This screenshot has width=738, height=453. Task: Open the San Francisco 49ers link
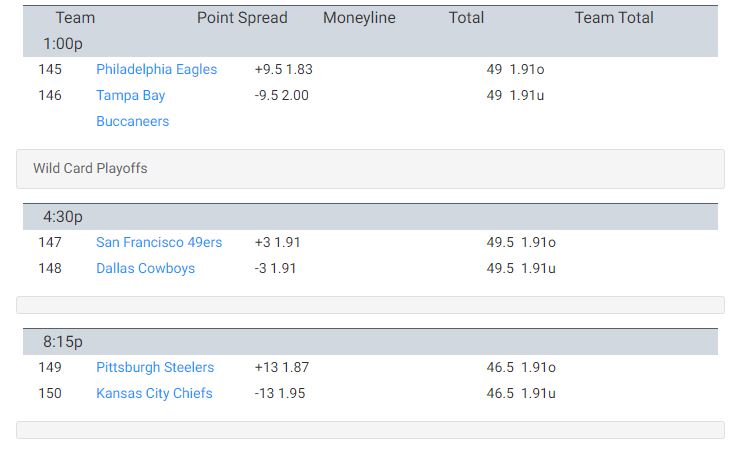click(159, 243)
